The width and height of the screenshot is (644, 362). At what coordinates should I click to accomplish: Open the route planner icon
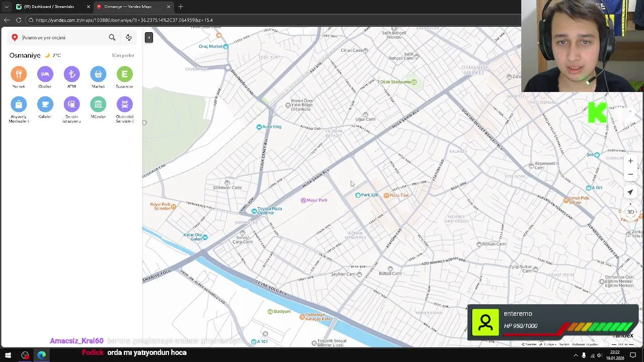coord(129,38)
